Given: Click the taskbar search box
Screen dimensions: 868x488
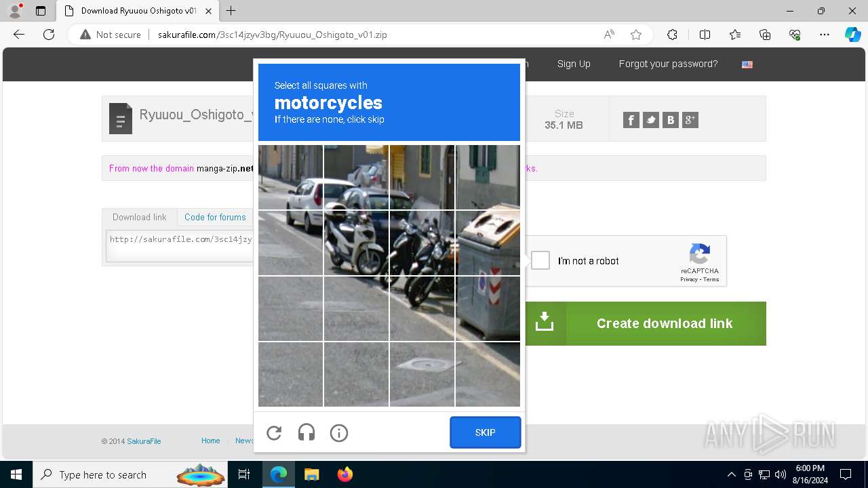Looking at the screenshot, I should [131, 474].
